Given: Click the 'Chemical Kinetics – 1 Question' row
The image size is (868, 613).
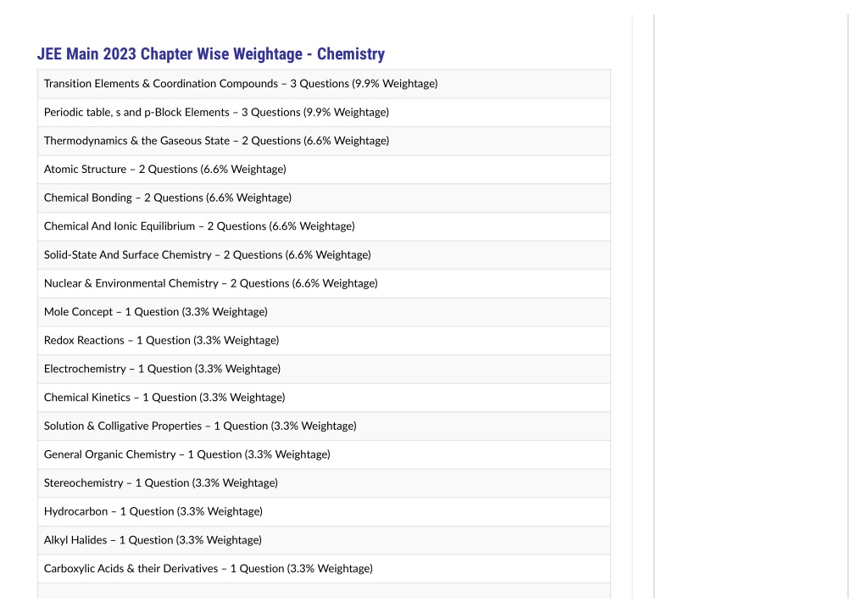Looking at the screenshot, I should click(x=324, y=398).
